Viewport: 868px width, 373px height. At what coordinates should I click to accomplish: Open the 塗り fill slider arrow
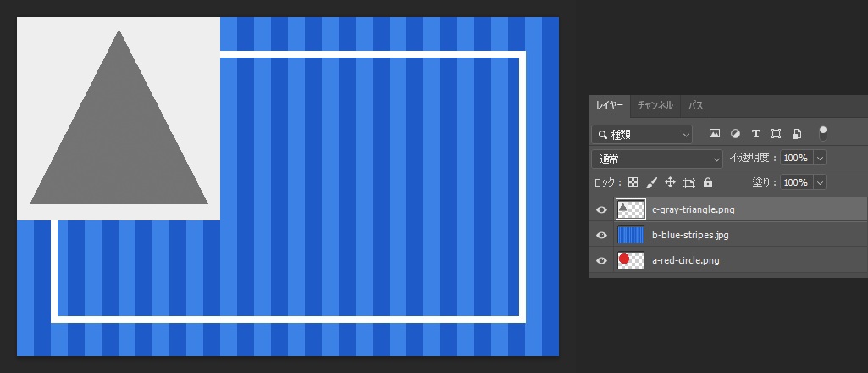821,182
